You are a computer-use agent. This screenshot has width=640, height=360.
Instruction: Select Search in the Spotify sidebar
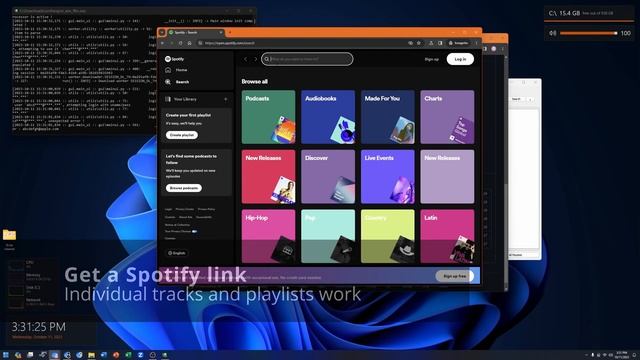177,82
